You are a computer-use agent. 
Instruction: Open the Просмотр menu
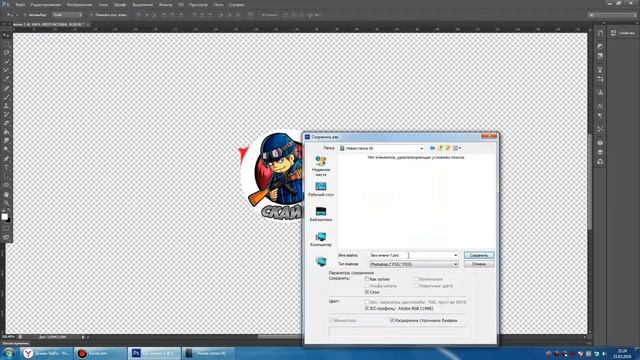(x=198, y=5)
